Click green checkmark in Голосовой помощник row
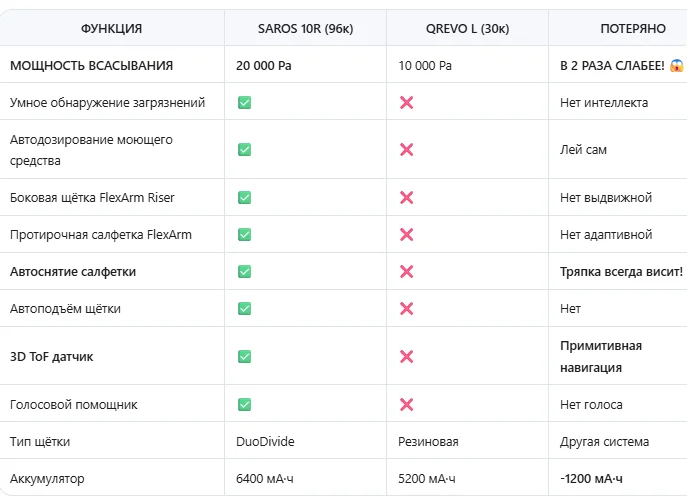 pyautogui.click(x=244, y=404)
